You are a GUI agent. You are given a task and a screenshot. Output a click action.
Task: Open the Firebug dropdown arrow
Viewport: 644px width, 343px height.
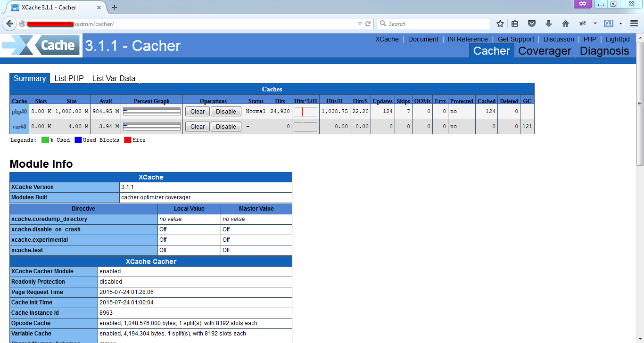click(x=595, y=24)
